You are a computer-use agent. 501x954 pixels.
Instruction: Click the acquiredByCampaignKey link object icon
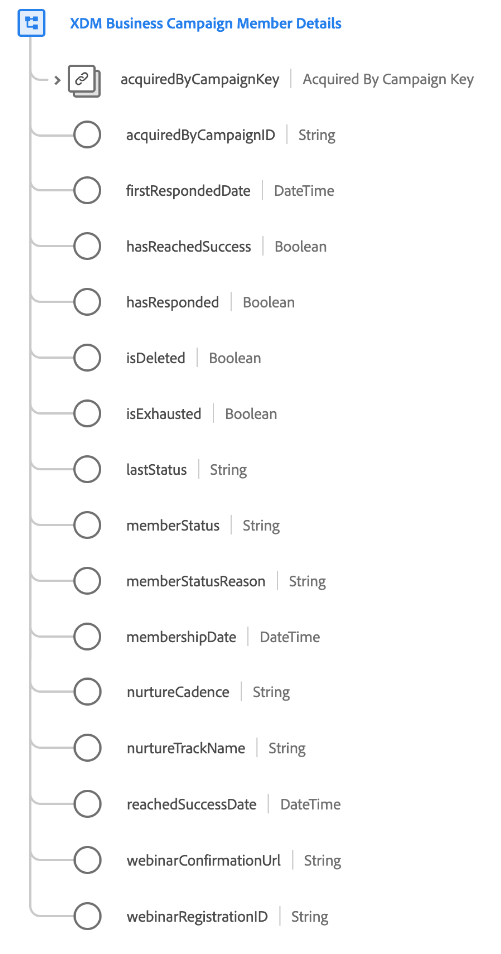84,80
